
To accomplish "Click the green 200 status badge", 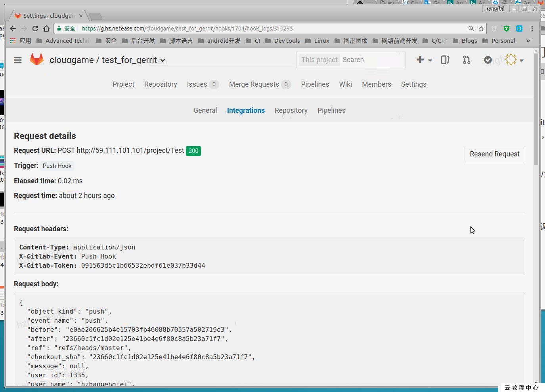I will pyautogui.click(x=193, y=151).
